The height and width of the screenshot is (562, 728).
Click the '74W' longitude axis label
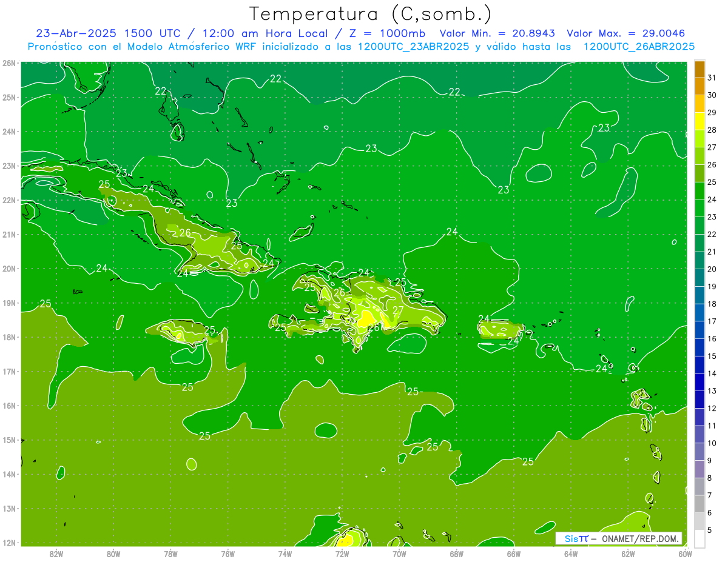pos(285,553)
